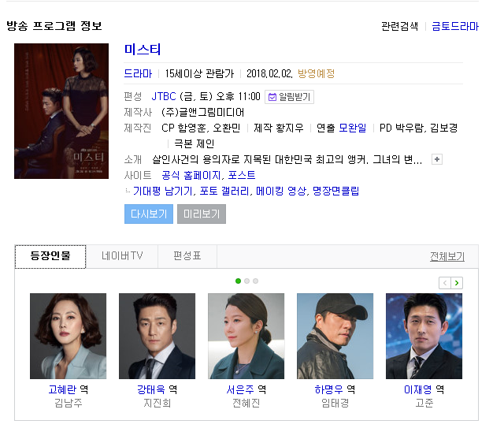Go to previous cast page arrow
This screenshot has height=428, width=504.
[x=445, y=283]
